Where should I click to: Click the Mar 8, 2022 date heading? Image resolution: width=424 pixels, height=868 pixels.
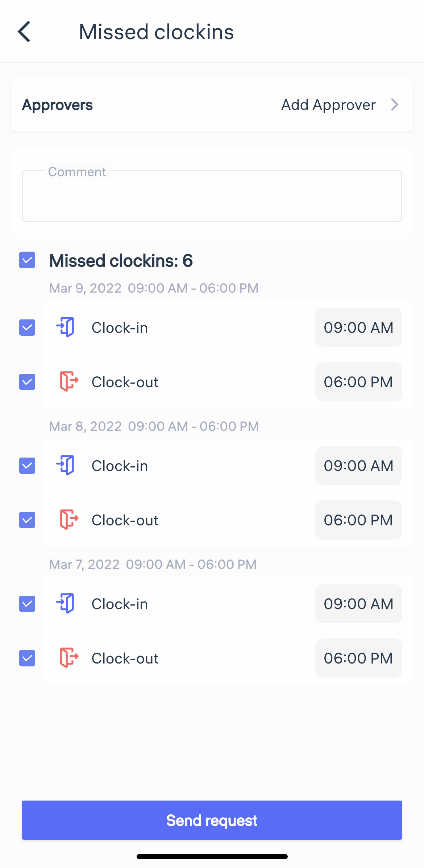(x=154, y=426)
